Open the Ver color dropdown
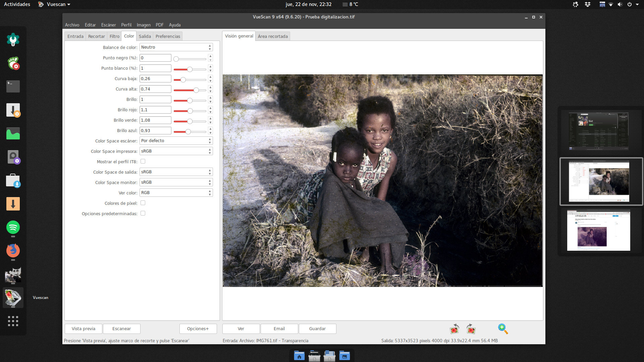The width and height of the screenshot is (644, 362). [x=176, y=193]
